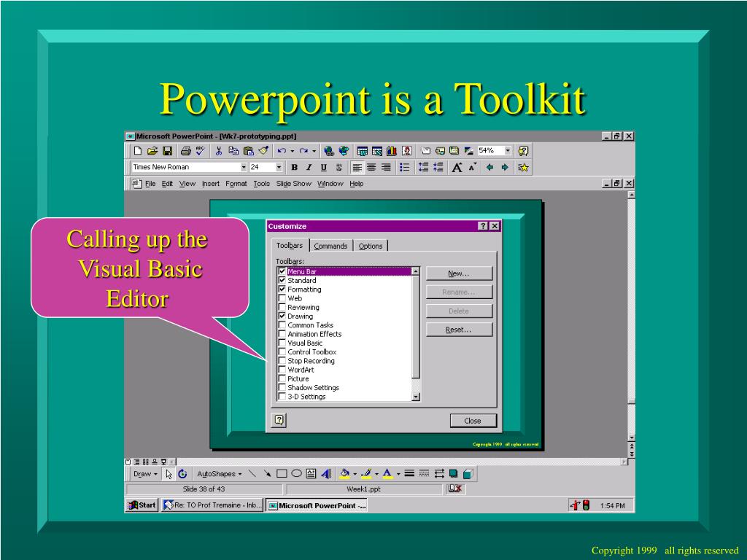Click the Animation Effects star icon
Viewport: 747px width, 560px height.
[x=523, y=168]
